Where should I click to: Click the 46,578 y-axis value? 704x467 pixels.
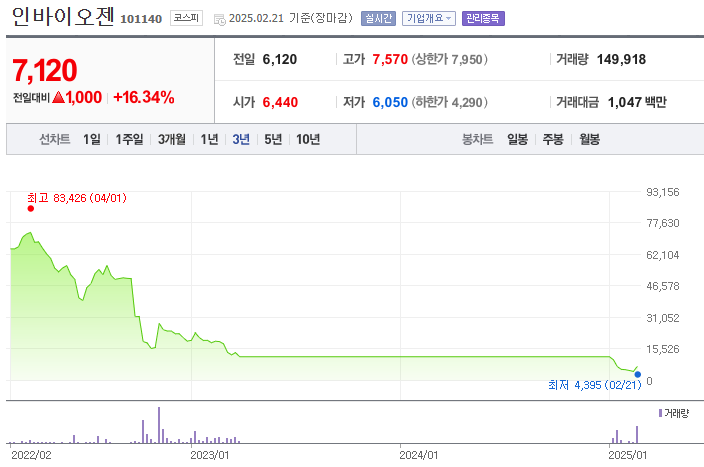[663, 286]
